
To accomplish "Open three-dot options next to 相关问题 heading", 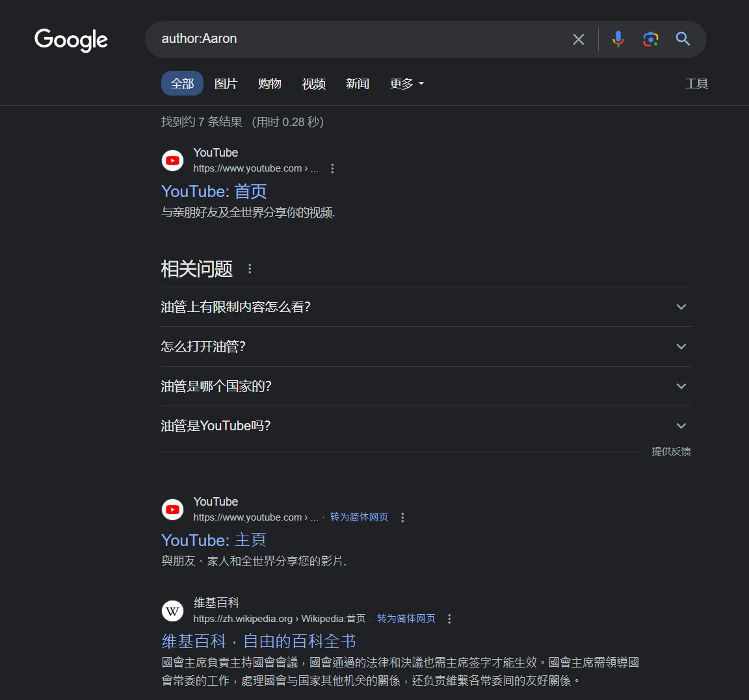I will pyautogui.click(x=250, y=269).
